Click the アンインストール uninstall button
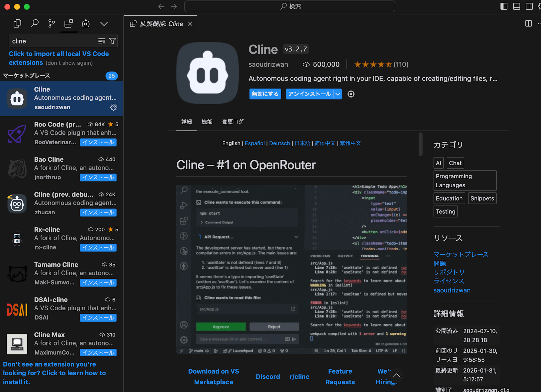The width and height of the screenshot is (541, 392). 310,94
